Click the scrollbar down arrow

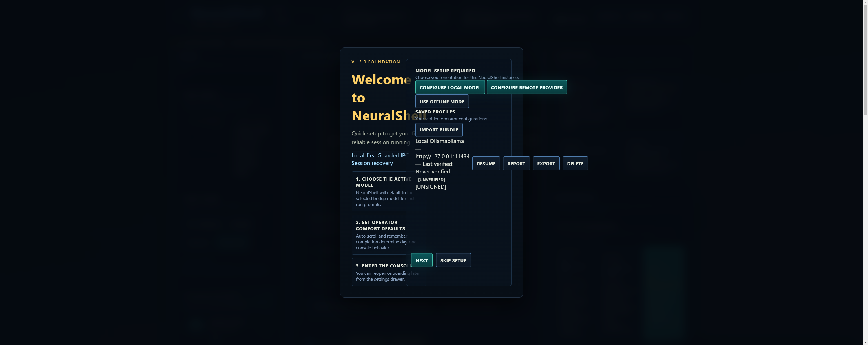tap(865, 342)
